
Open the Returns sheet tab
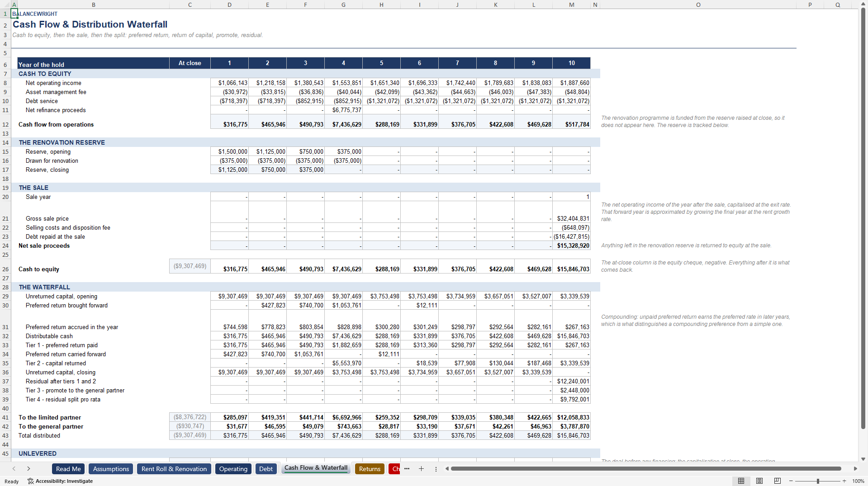coord(370,469)
